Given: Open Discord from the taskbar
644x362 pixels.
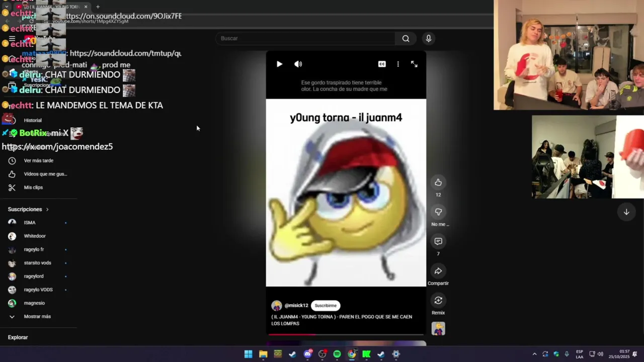Looking at the screenshot, I should click(x=308, y=354).
